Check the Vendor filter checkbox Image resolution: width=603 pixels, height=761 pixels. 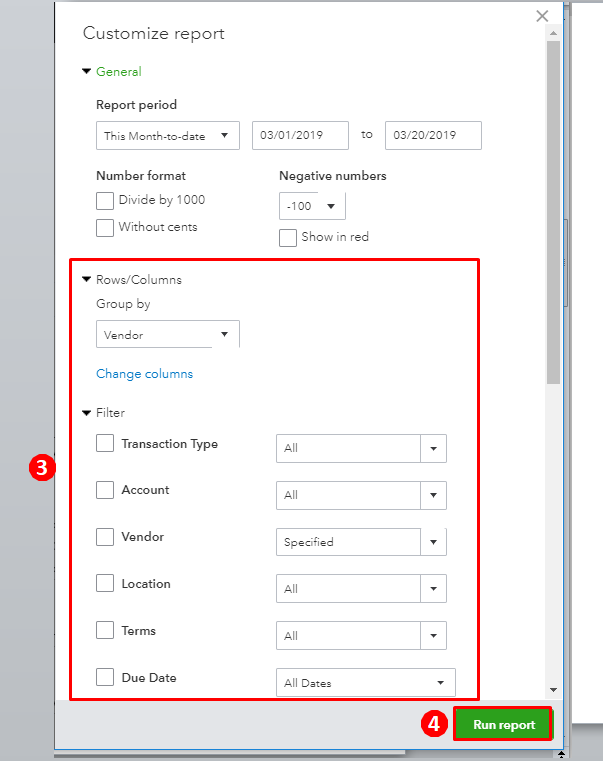[x=105, y=537]
